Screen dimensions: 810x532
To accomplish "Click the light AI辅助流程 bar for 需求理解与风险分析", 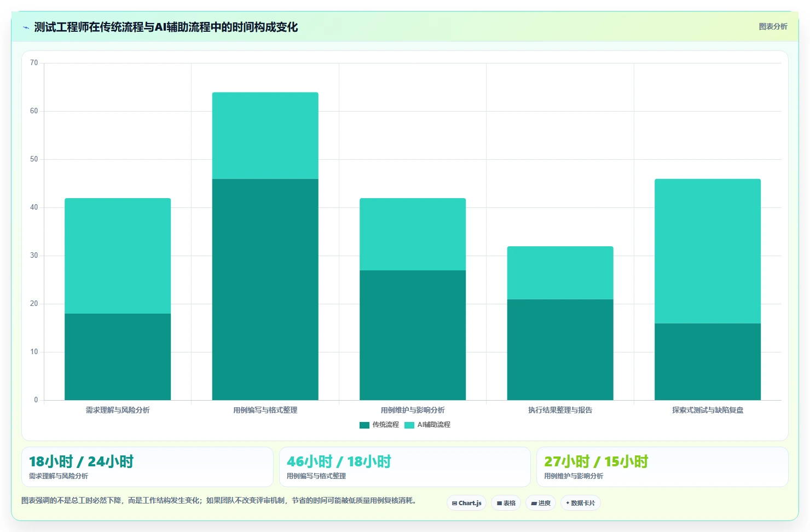I will (118, 256).
